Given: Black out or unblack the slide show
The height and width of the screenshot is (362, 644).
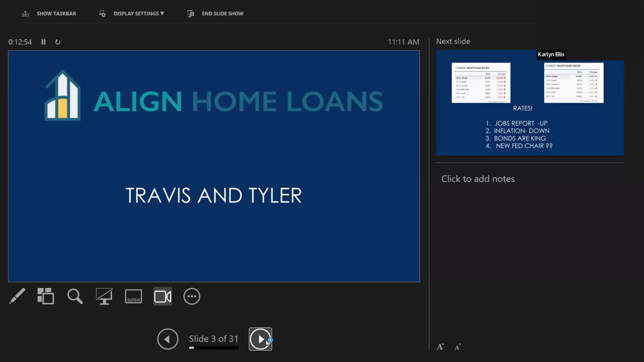Looking at the screenshot, I should [104, 296].
